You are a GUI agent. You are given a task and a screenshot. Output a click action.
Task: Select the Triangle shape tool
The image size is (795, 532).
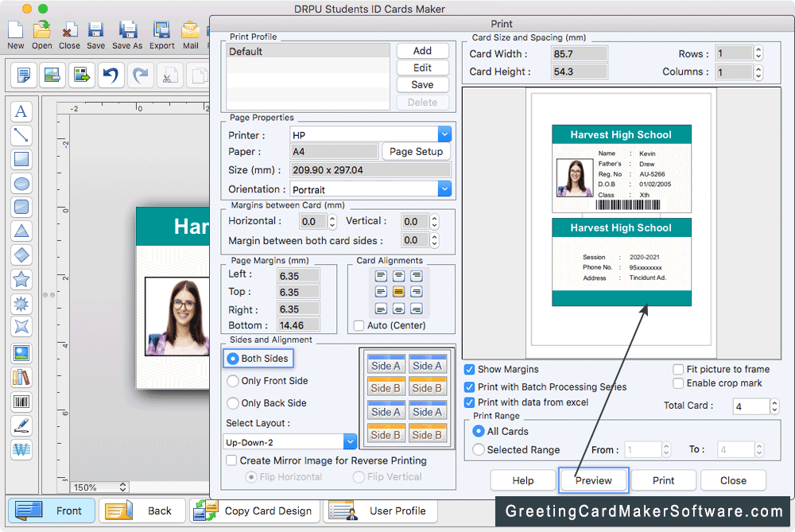(x=21, y=231)
